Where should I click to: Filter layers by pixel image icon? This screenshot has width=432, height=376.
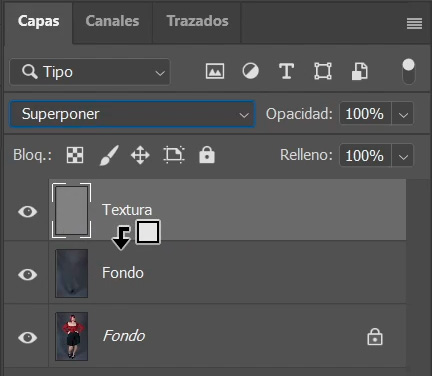[x=215, y=71]
